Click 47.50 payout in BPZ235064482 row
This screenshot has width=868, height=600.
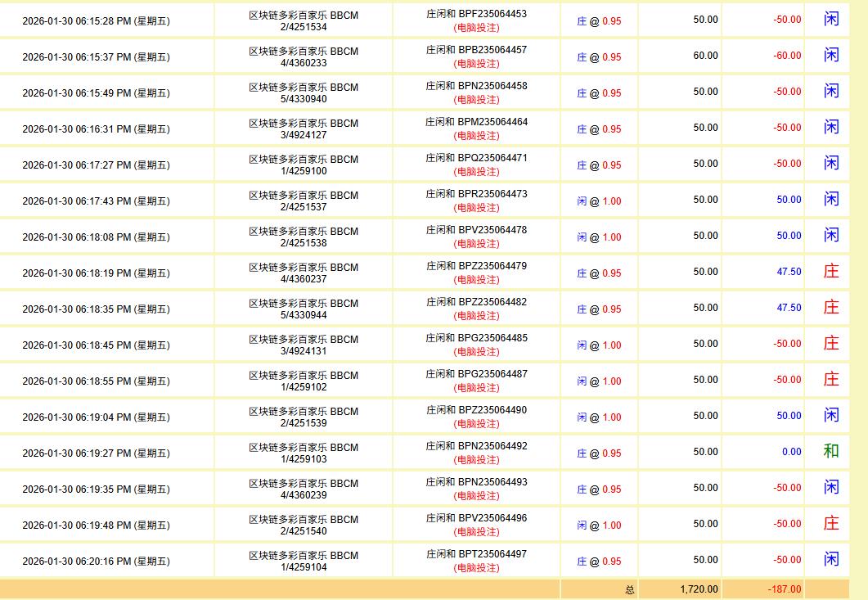tap(789, 308)
